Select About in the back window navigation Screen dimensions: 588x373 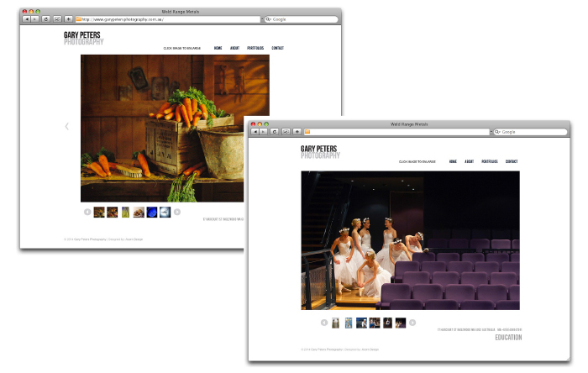234,49
